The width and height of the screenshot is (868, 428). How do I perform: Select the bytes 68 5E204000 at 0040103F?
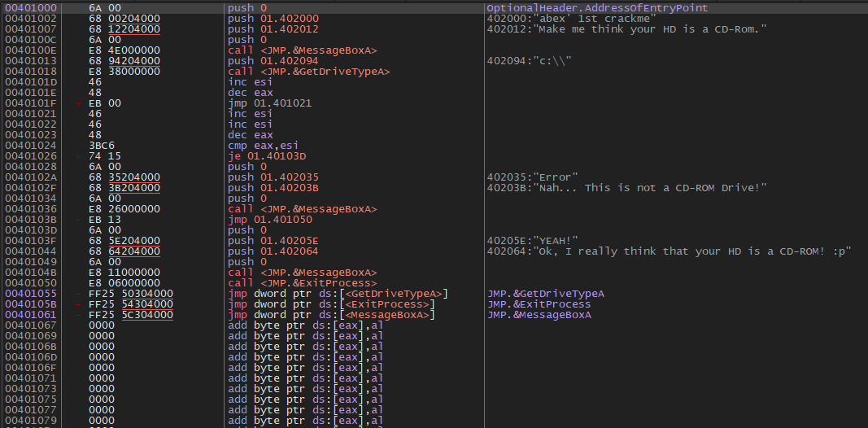point(124,241)
